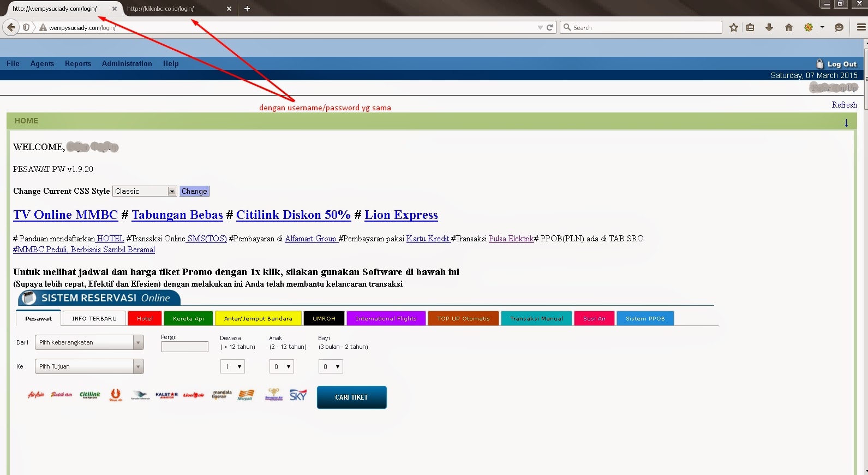Open the Pilih keberangkatan dropdown
868x475 pixels.
coord(89,342)
